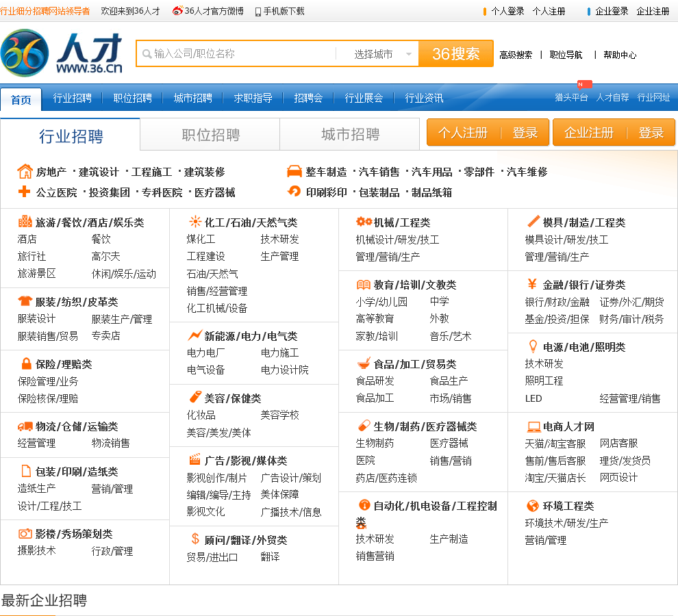The image size is (678, 616).
Task: Click the lock icon for 保险/理赔类
Action: tap(26, 363)
